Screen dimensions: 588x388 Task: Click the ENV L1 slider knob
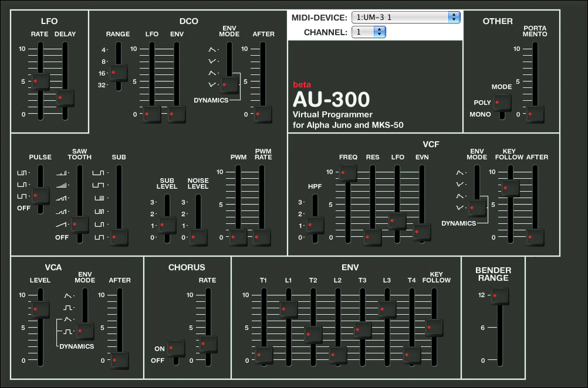coord(288,309)
